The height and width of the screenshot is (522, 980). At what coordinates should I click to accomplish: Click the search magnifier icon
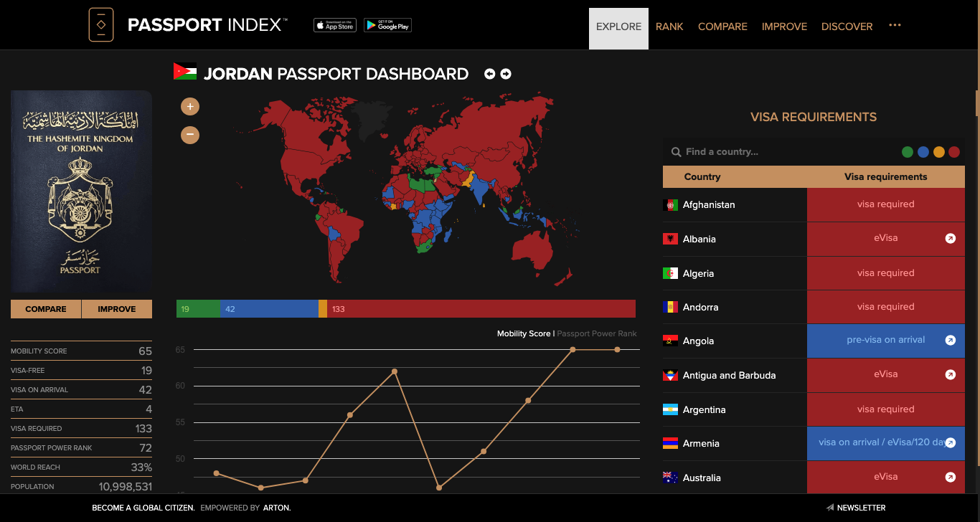point(676,152)
